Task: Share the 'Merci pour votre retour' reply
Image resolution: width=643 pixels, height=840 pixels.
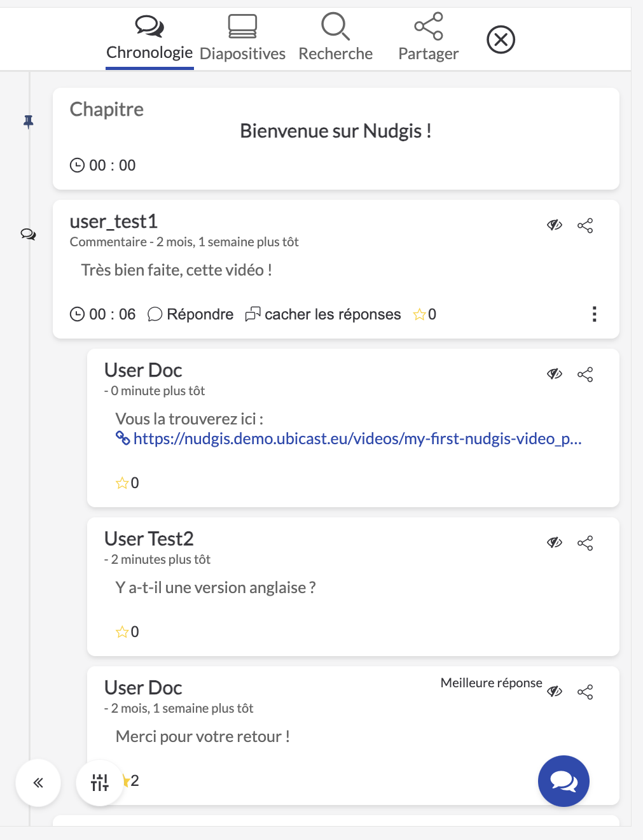Action: coord(585,692)
